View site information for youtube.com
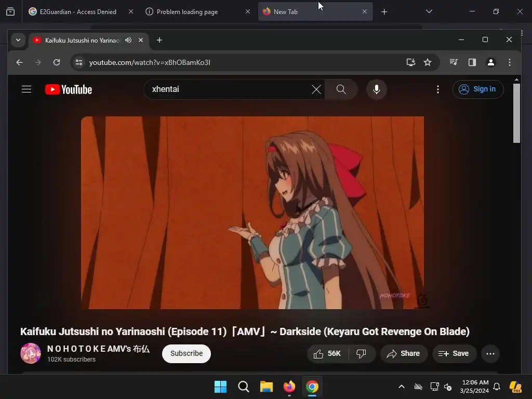532x399 pixels. tap(79, 62)
